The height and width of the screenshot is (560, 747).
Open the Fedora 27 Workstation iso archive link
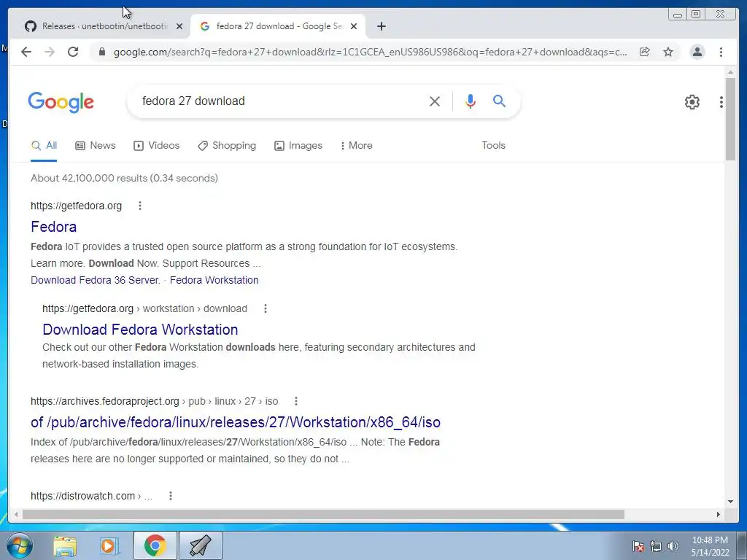pyautogui.click(x=236, y=422)
